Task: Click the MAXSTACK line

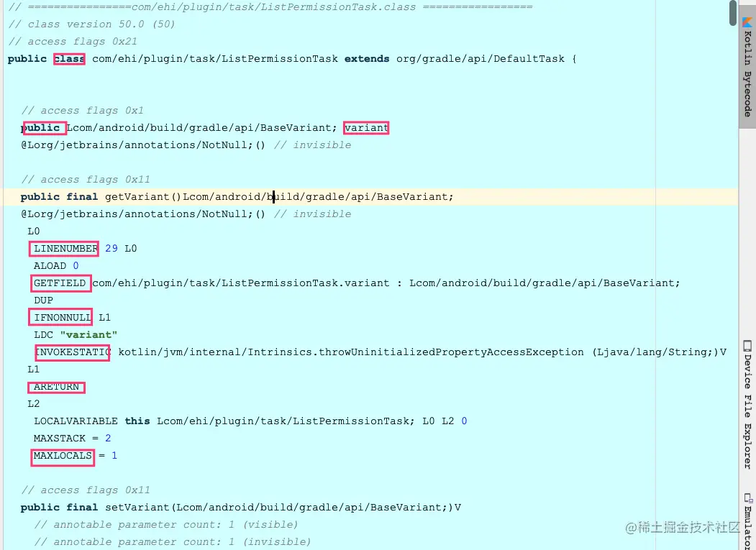Action: click(x=72, y=438)
